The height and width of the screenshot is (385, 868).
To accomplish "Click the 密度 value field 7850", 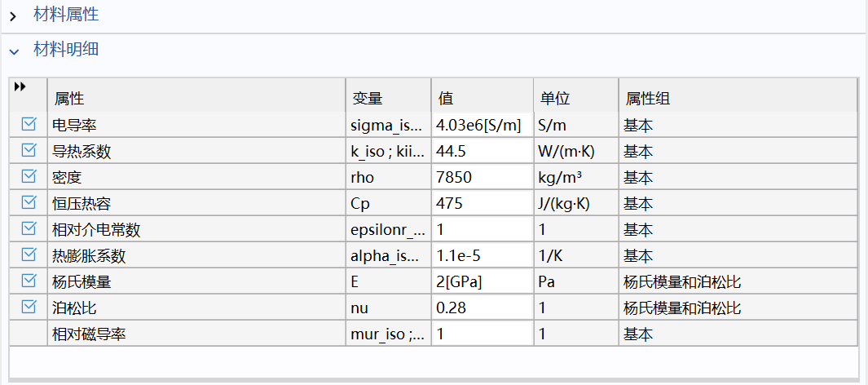I will pos(482,177).
